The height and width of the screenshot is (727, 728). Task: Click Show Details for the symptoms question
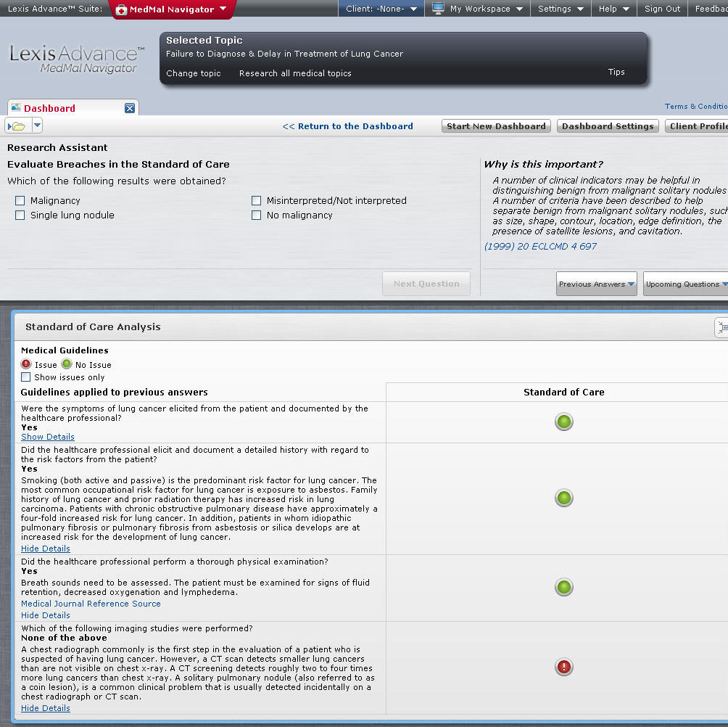coord(48,437)
